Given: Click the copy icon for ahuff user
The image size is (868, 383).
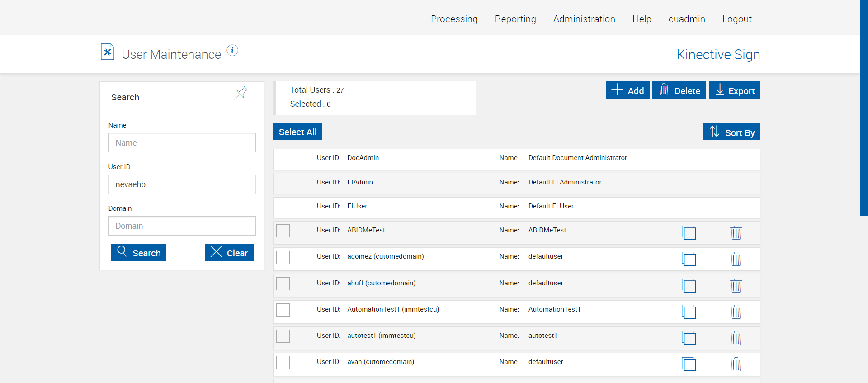Looking at the screenshot, I should [689, 286].
